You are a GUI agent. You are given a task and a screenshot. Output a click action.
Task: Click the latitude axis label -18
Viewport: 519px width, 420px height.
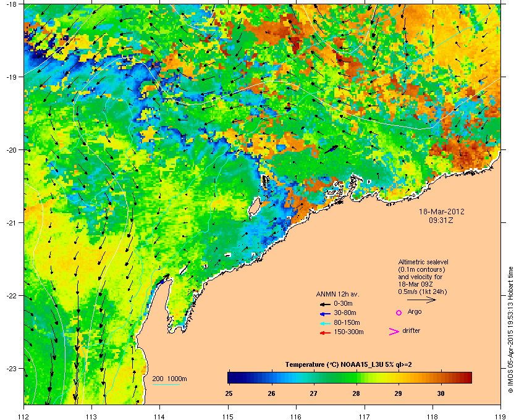pyautogui.click(x=12, y=4)
